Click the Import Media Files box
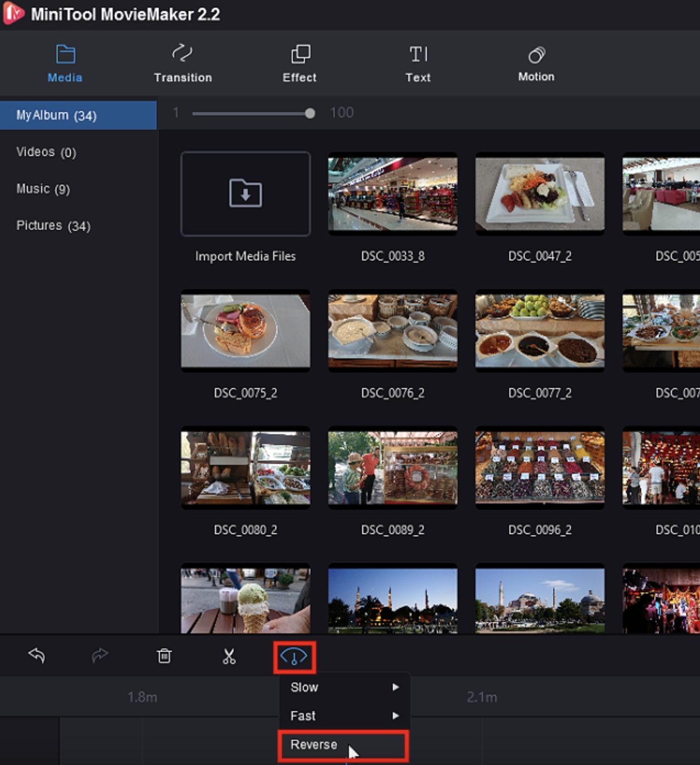 tap(246, 194)
